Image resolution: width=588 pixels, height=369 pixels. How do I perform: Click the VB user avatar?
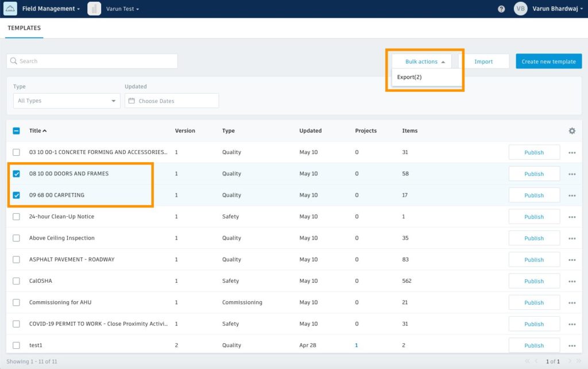pos(520,9)
